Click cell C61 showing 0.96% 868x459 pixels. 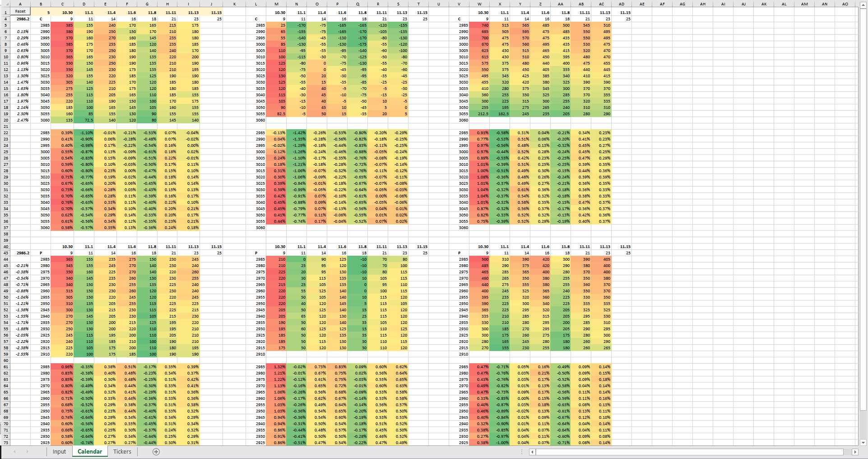point(63,367)
